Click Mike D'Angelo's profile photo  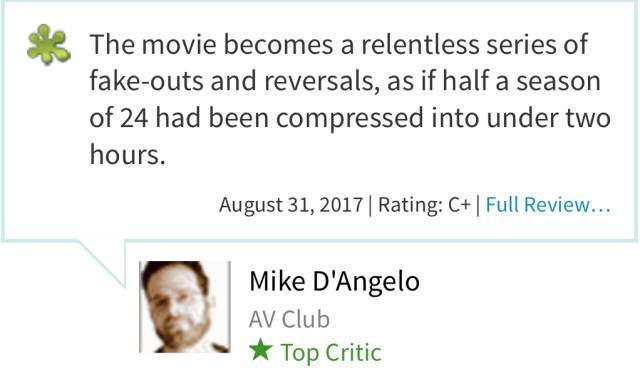[x=184, y=307]
